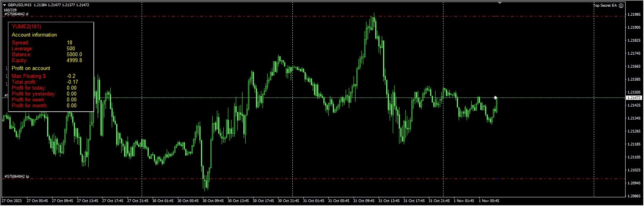The width and height of the screenshot is (644, 206).
Task: Click the 1.21105 price scale label
Action: [x=634, y=157]
